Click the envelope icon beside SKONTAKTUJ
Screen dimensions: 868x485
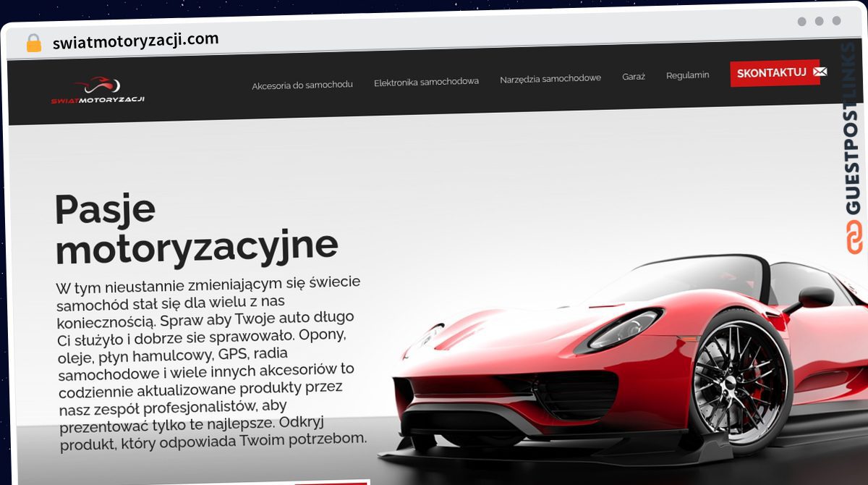tap(820, 72)
